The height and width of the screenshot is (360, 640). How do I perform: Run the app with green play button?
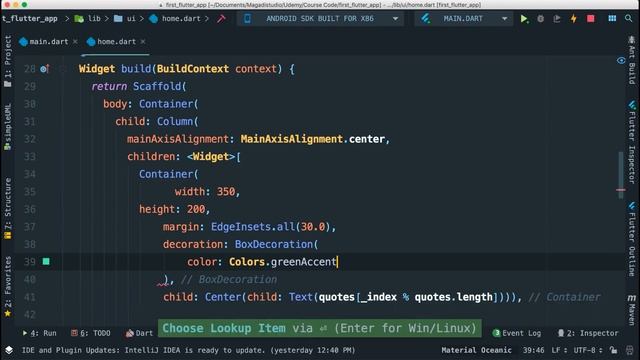pyautogui.click(x=524, y=19)
